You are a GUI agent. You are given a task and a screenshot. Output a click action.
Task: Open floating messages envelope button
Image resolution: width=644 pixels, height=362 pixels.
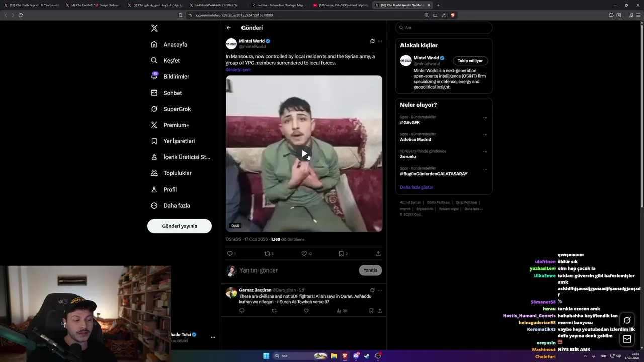[x=627, y=339]
